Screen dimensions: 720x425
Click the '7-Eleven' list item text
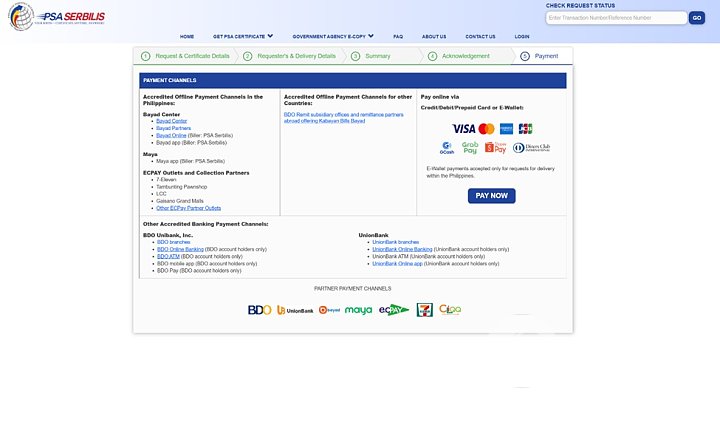click(x=166, y=179)
